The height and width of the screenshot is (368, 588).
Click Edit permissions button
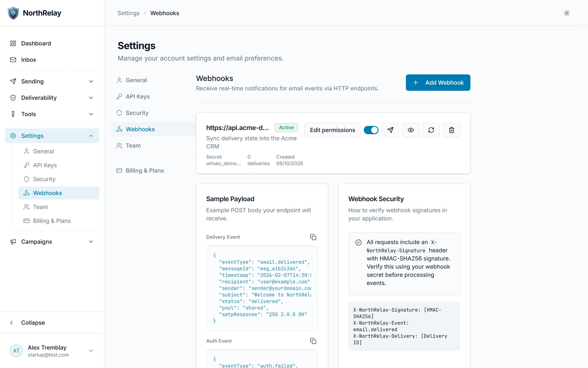click(332, 130)
